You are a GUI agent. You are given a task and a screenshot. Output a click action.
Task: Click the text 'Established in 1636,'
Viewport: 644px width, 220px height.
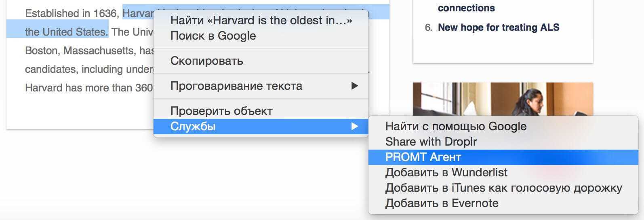coord(71,13)
